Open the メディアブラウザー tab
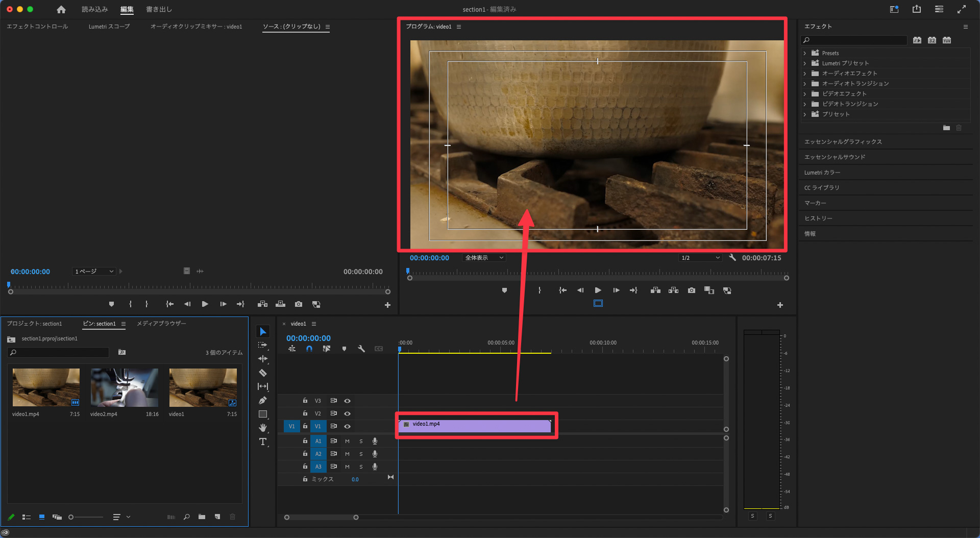 161,324
